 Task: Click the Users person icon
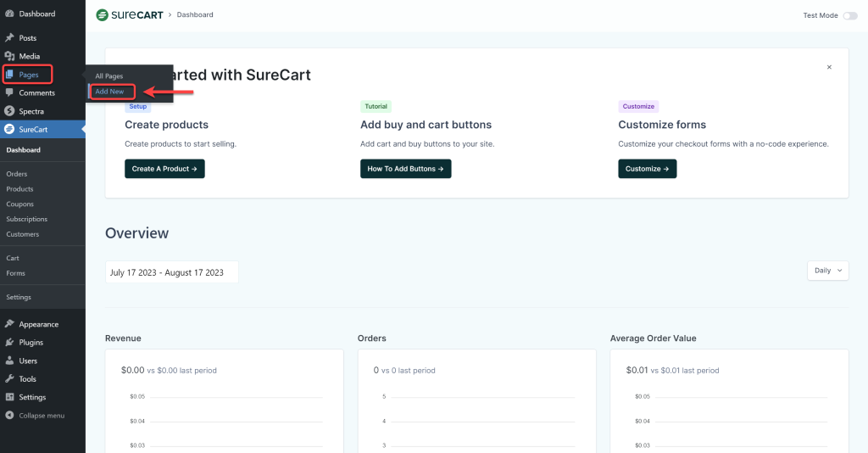9,361
